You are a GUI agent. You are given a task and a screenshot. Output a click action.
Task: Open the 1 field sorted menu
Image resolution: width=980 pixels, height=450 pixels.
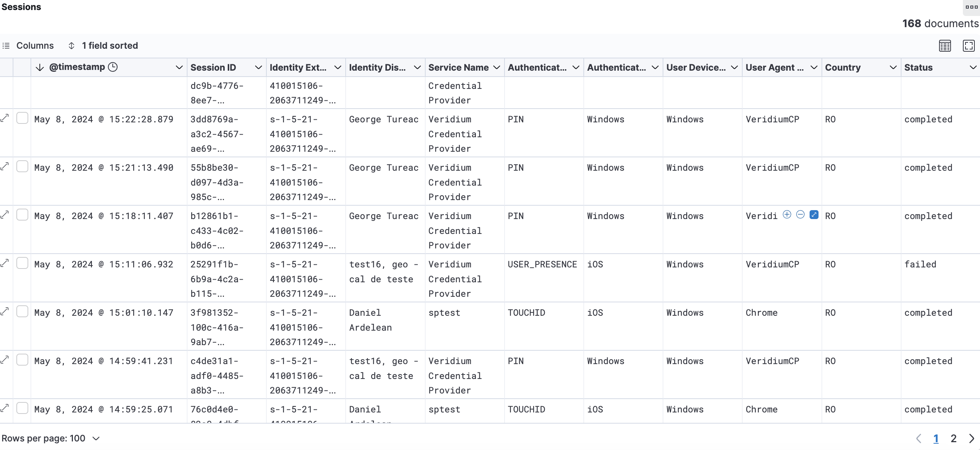(103, 46)
